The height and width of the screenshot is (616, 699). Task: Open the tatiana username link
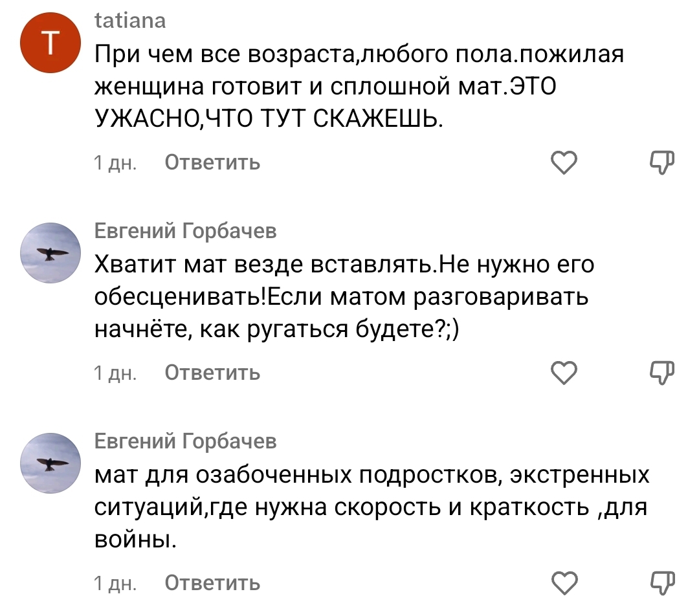pos(130,21)
